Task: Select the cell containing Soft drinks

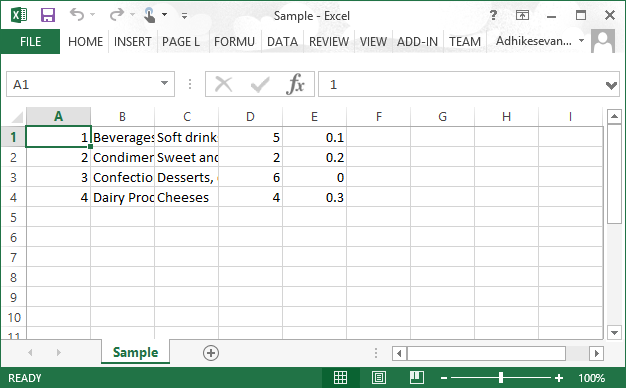Action: coord(186,137)
